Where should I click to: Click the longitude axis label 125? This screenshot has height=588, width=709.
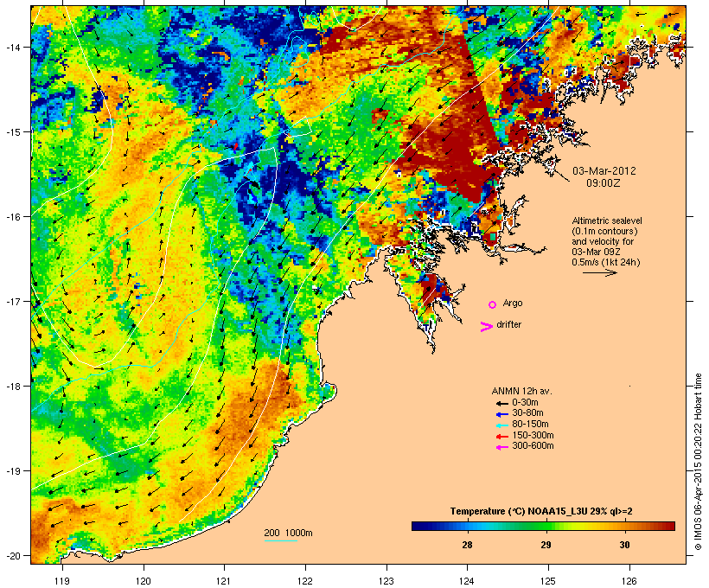(548, 581)
